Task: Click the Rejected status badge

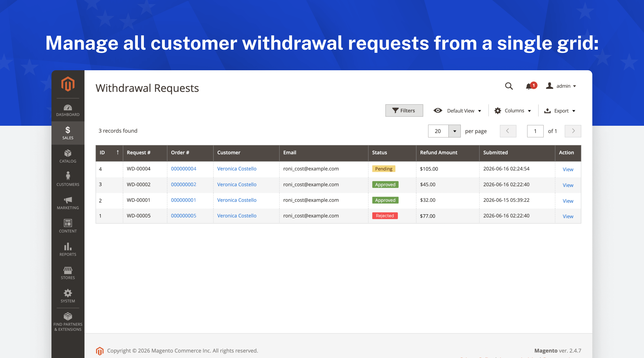Action: click(385, 216)
